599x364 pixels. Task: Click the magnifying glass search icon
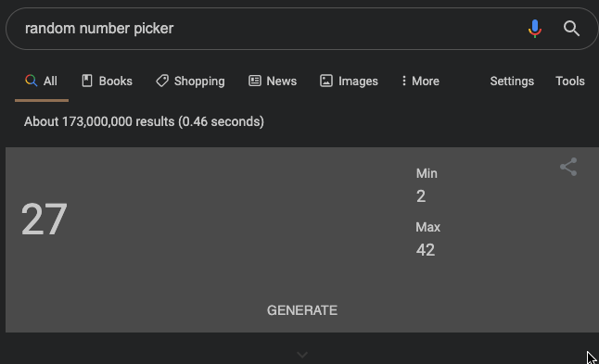pyautogui.click(x=571, y=29)
